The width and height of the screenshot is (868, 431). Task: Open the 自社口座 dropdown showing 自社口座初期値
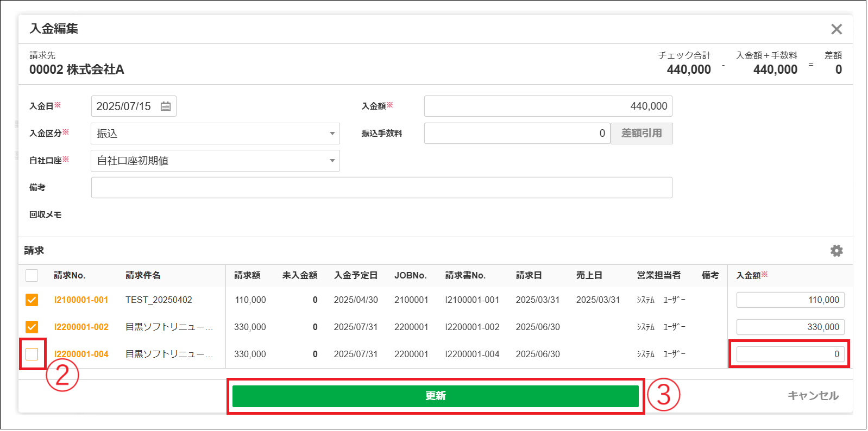215,161
